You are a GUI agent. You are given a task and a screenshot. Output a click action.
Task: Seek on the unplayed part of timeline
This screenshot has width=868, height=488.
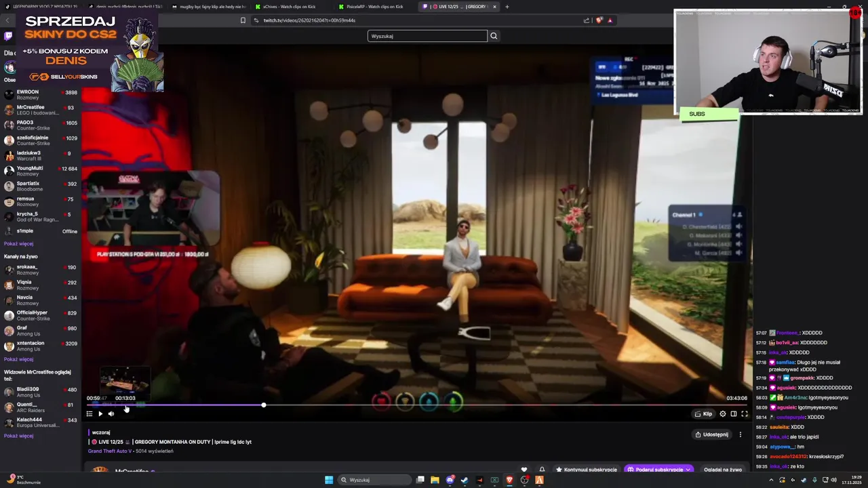[505, 405]
